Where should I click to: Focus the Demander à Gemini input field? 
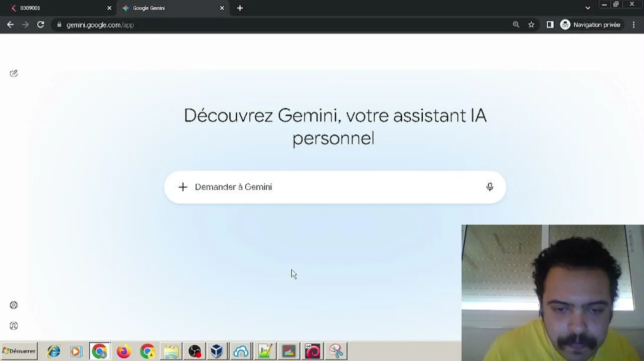tap(335, 187)
